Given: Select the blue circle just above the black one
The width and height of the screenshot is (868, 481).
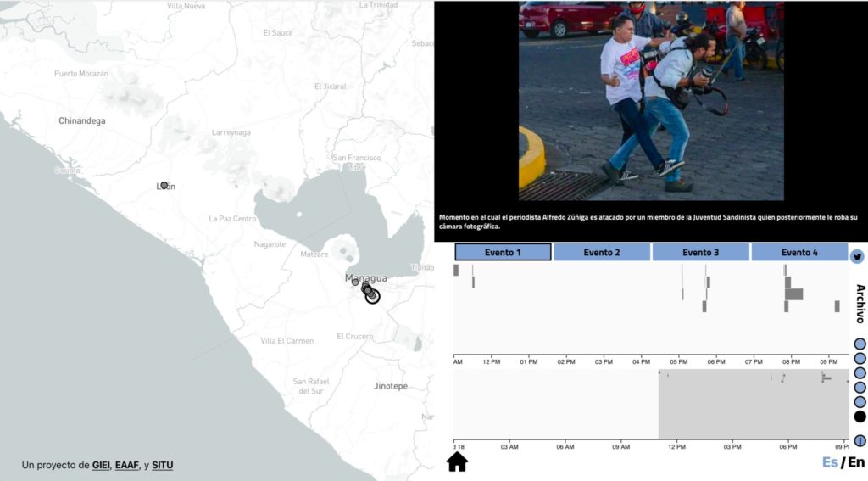Looking at the screenshot, I should click(860, 401).
